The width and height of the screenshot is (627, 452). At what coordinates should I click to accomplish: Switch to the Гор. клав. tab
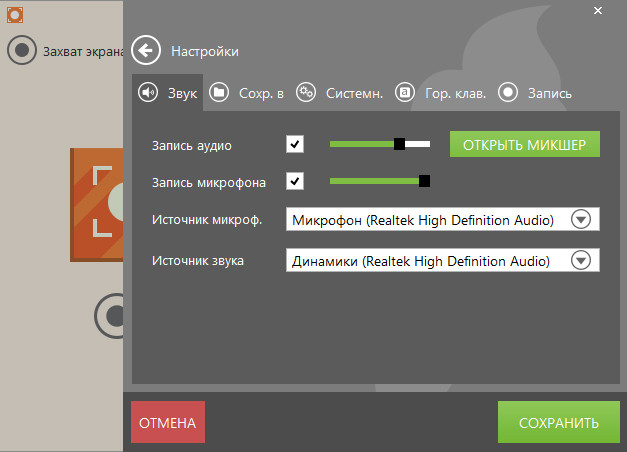pos(441,93)
